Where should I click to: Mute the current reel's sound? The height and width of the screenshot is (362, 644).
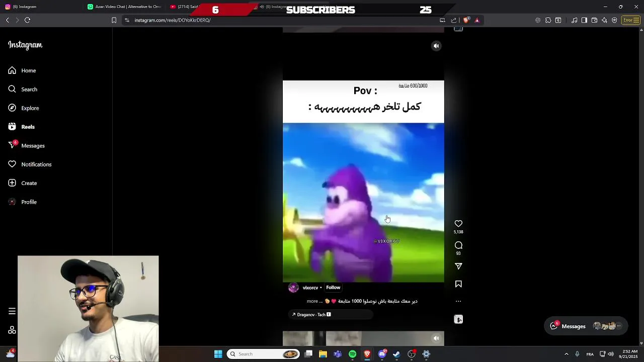(436, 46)
